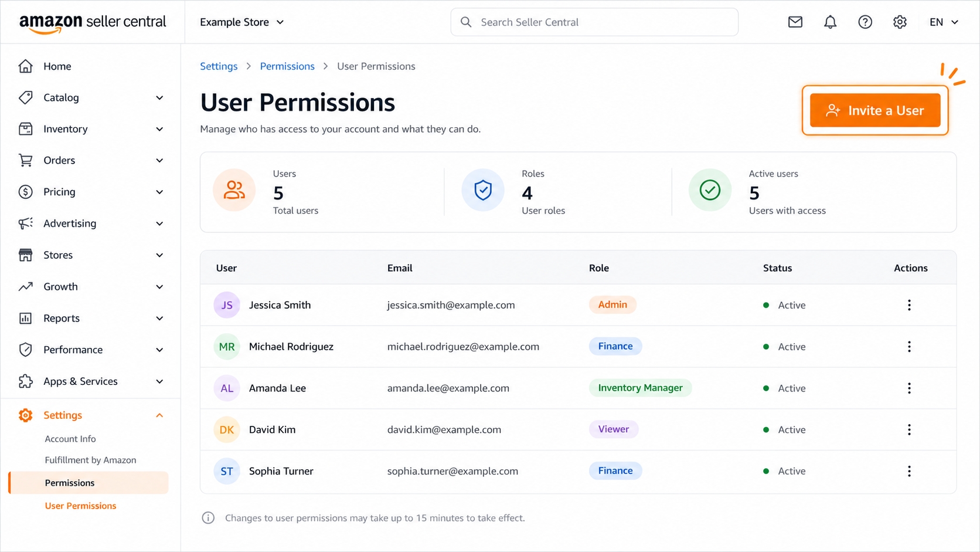Click the Active users checkmark icon
980x552 pixels.
coord(710,190)
